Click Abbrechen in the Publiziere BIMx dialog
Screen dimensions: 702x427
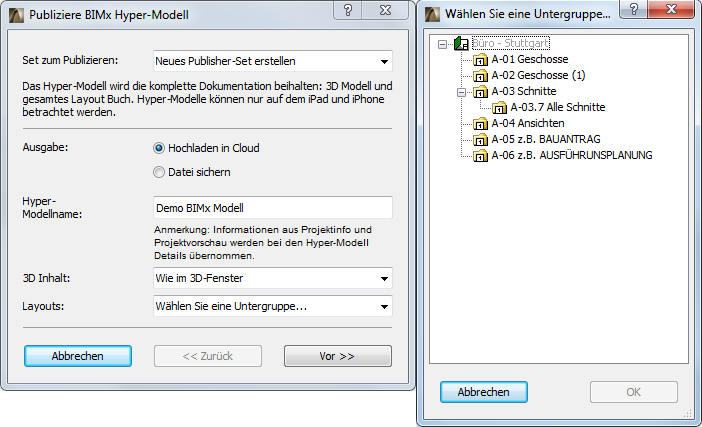[x=78, y=356]
